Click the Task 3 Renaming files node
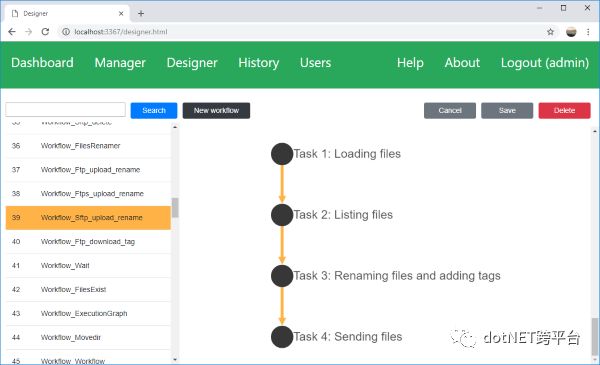600x365 pixels. pos(282,276)
